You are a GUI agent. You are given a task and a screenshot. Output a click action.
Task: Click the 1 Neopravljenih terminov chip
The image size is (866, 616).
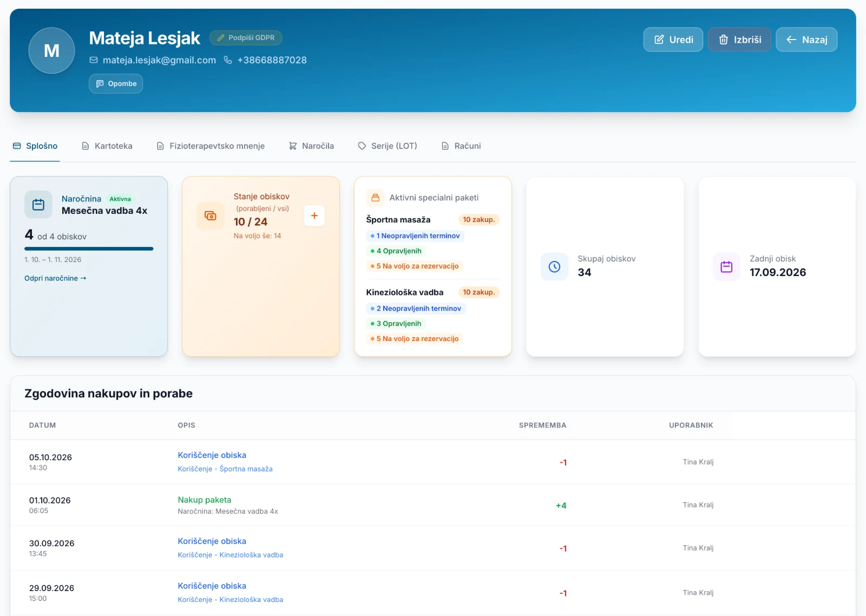click(x=415, y=236)
